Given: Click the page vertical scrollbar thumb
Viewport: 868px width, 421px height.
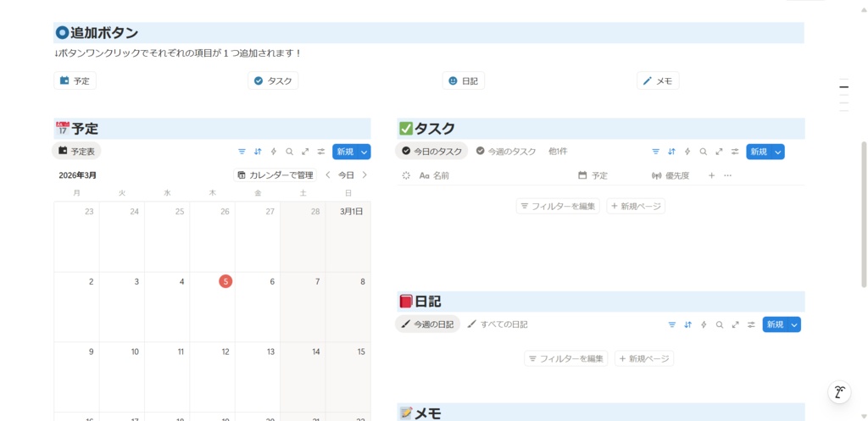Looking at the screenshot, I should click(x=865, y=214).
